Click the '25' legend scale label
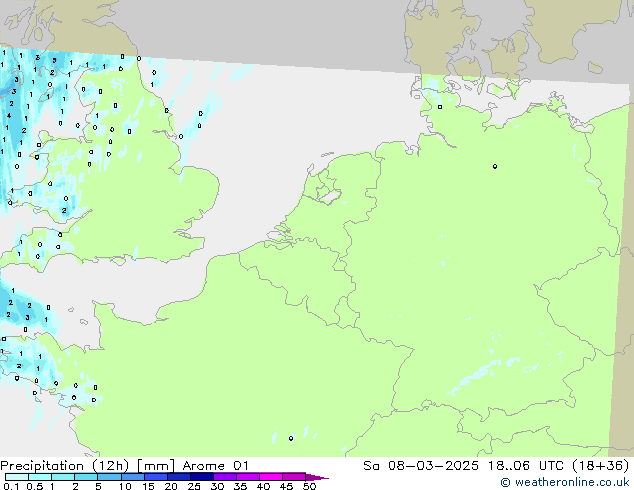634x490 pixels. [194, 486]
